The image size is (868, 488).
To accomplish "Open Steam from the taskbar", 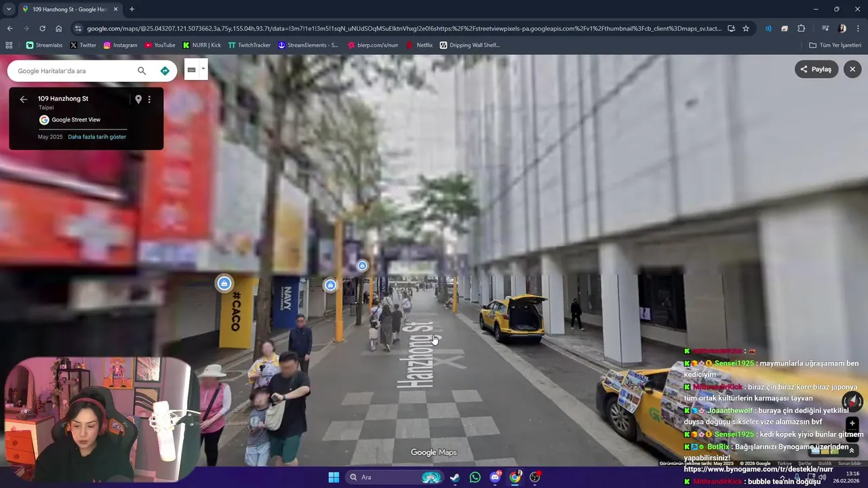I will click(x=455, y=477).
